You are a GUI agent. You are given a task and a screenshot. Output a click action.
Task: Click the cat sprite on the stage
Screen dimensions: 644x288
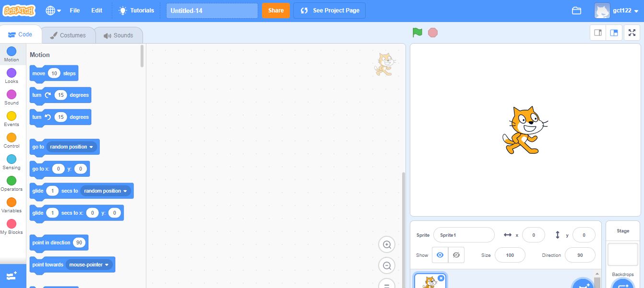coord(525,130)
